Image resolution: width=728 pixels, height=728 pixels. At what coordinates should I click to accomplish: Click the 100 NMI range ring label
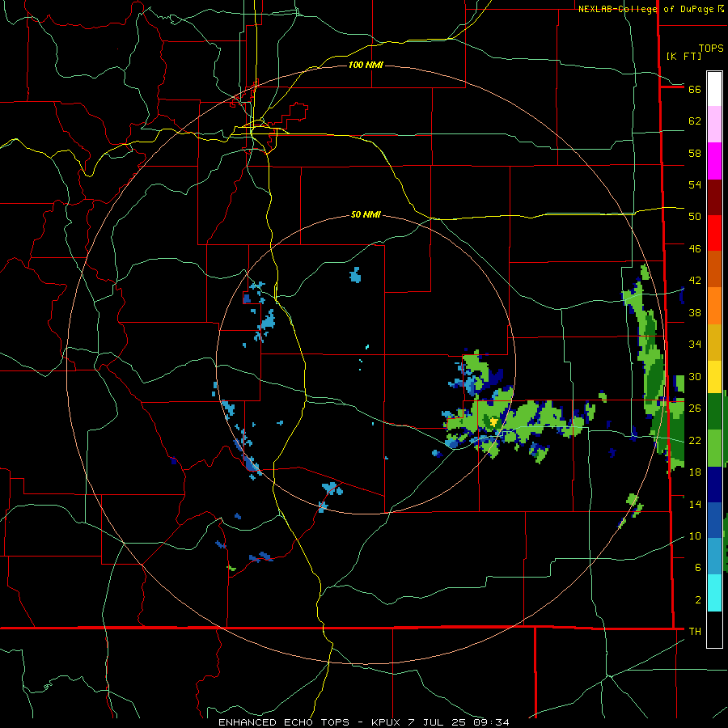[366, 65]
